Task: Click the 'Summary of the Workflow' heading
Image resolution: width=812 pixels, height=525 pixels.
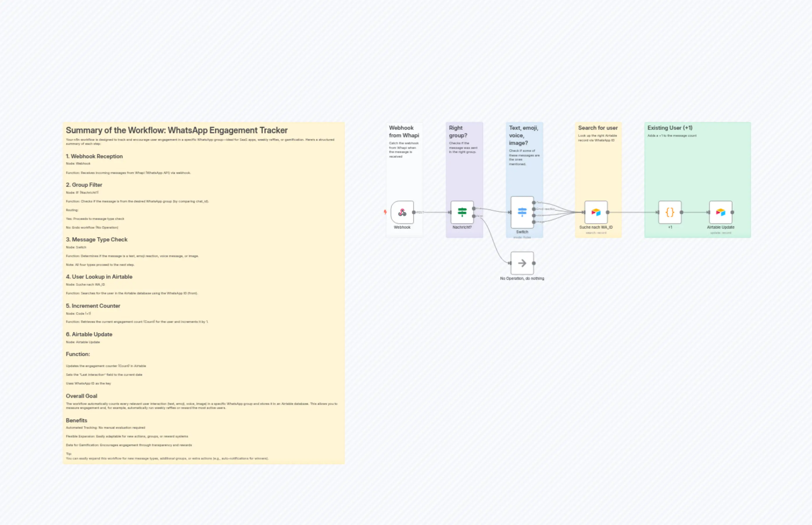Action: point(176,130)
